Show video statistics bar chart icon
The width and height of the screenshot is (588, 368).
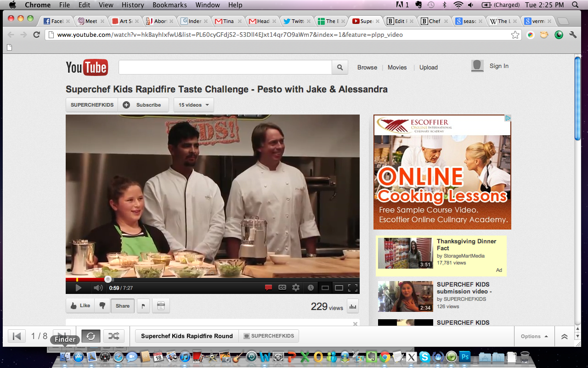(x=353, y=306)
